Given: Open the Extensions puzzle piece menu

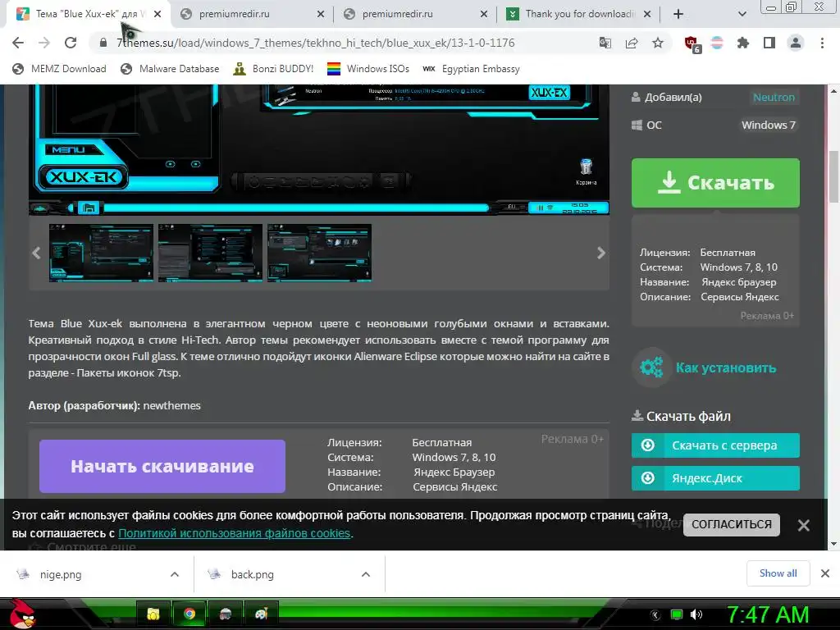Looking at the screenshot, I should (742, 43).
